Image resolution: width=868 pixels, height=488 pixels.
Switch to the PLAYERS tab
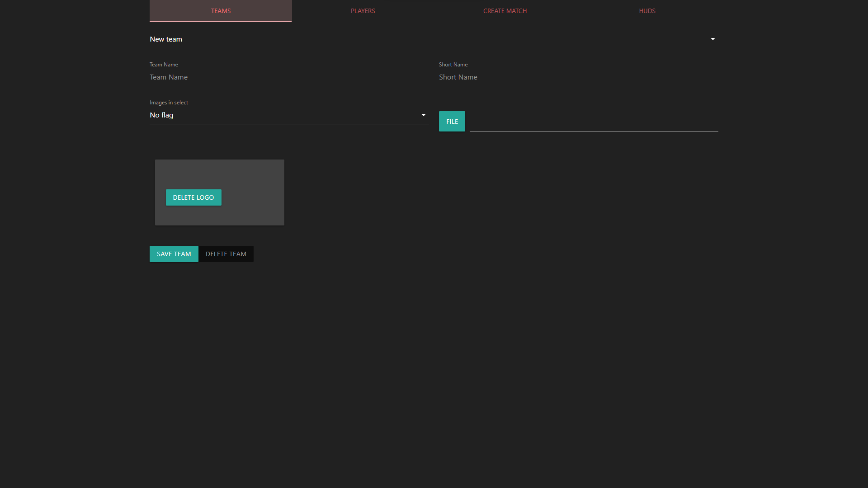363,11
